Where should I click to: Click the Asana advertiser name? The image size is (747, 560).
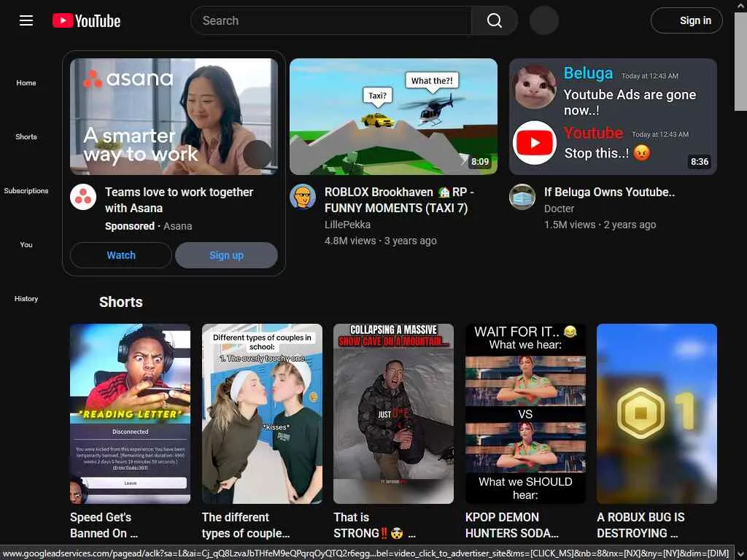pos(178,226)
